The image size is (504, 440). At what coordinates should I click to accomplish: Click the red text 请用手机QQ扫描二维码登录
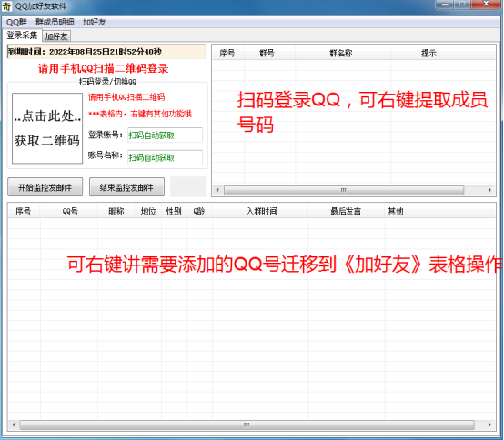[104, 68]
